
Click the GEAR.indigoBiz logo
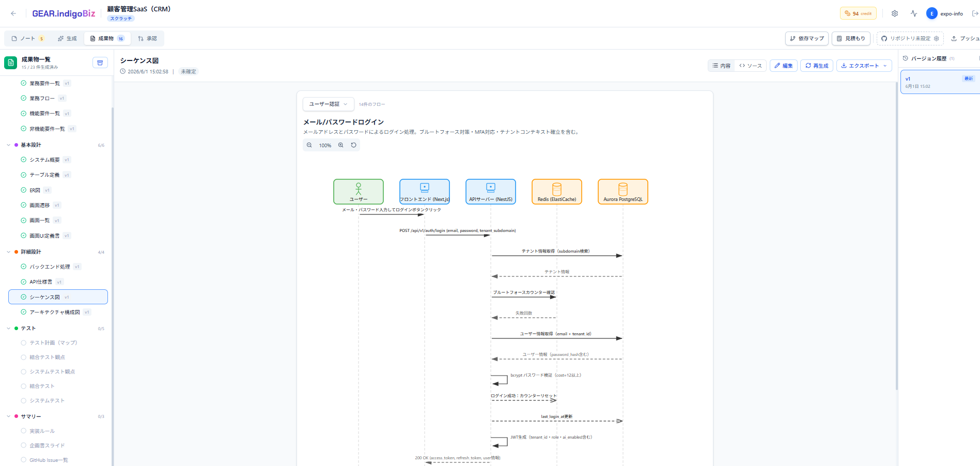point(64,13)
